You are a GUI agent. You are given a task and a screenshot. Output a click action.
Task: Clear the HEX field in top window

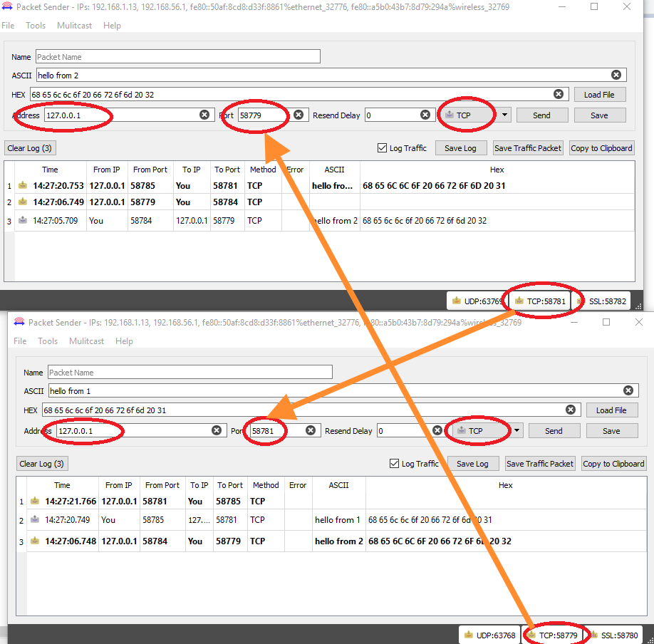coord(559,94)
